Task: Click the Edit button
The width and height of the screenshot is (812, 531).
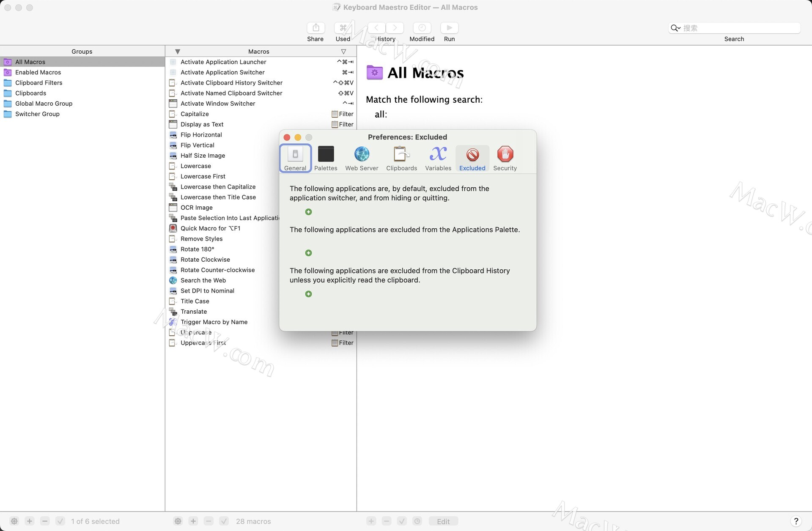Action: [443, 521]
